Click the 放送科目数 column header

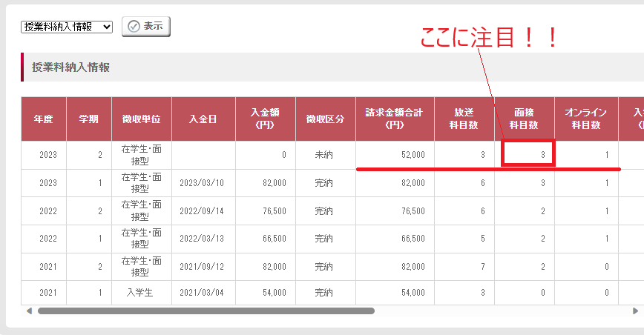coord(464,119)
